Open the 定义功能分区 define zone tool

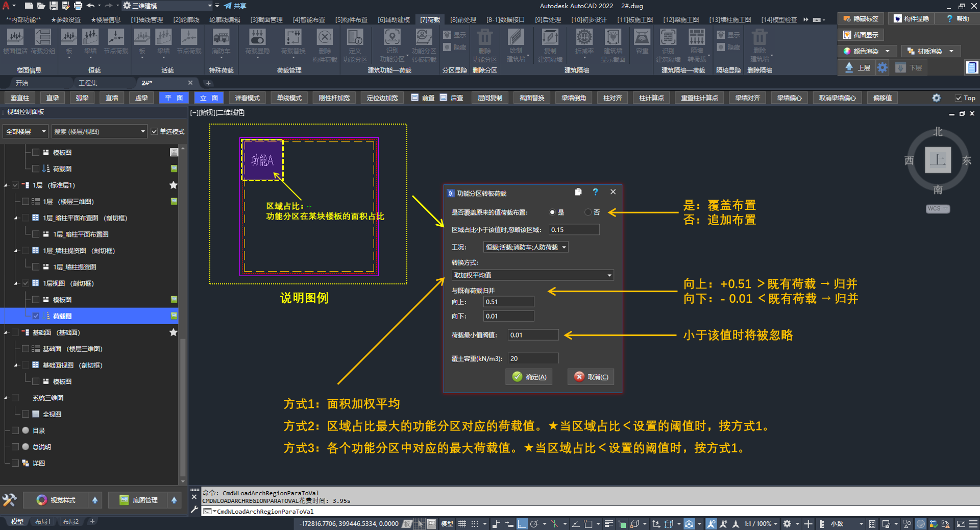tap(355, 38)
